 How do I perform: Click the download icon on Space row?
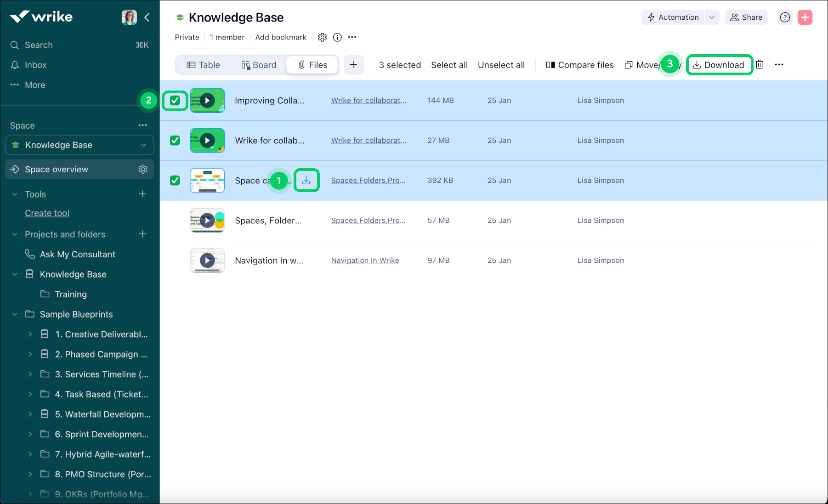coord(306,181)
